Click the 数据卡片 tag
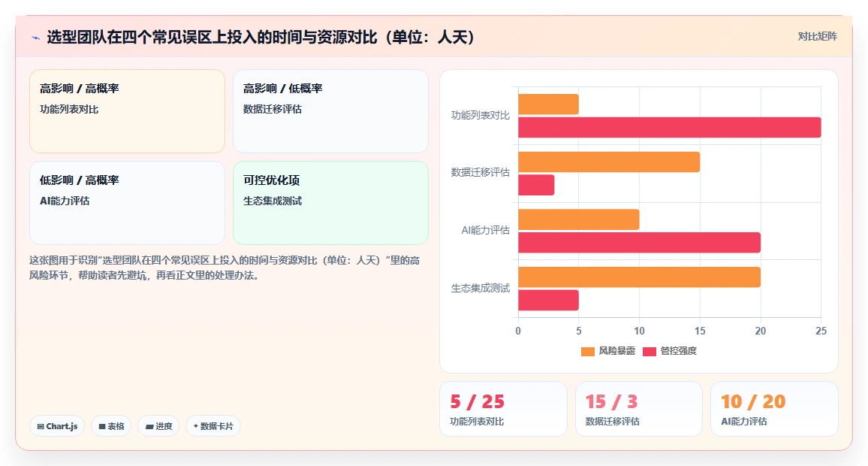Screen dimensions: 868x466 point(213,426)
